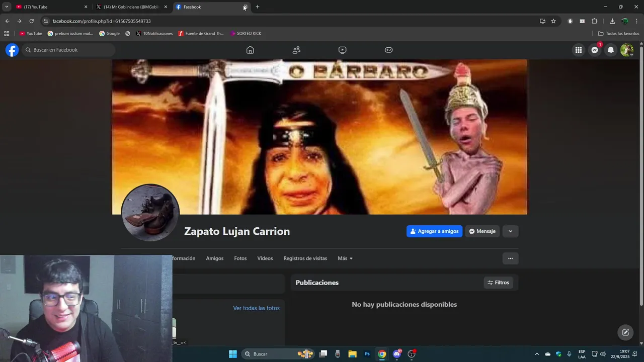
Task: Open the shoe profile picture
Action: 150,213
